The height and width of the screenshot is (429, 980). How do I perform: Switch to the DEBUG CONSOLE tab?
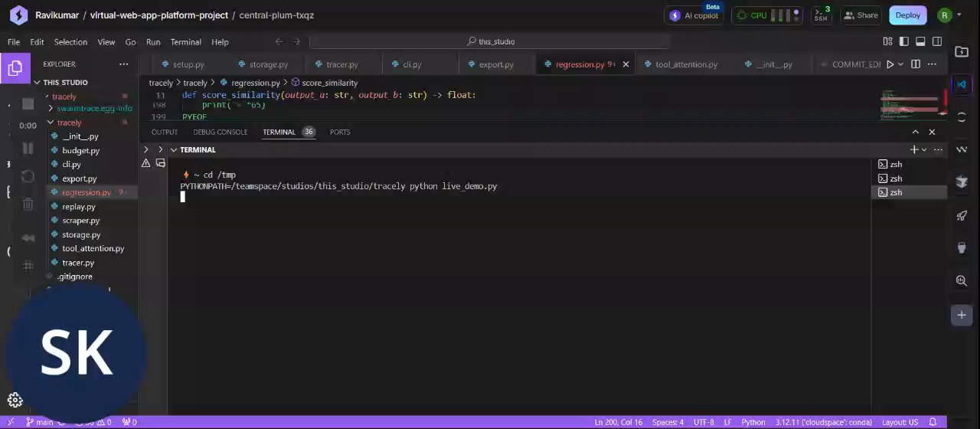point(220,132)
